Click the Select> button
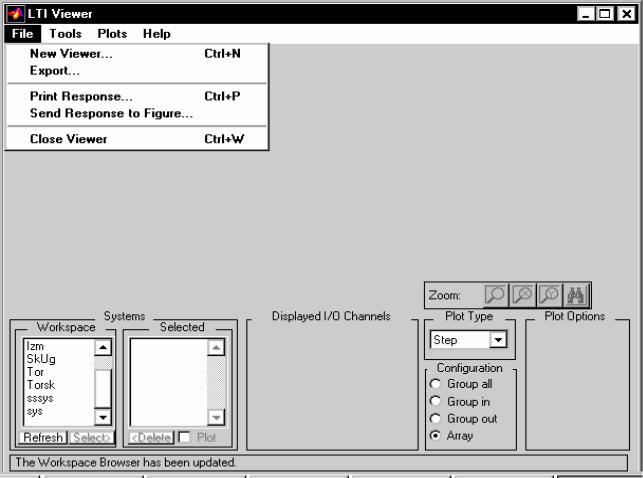Image resolution: width=643 pixels, height=478 pixels. click(x=92, y=437)
